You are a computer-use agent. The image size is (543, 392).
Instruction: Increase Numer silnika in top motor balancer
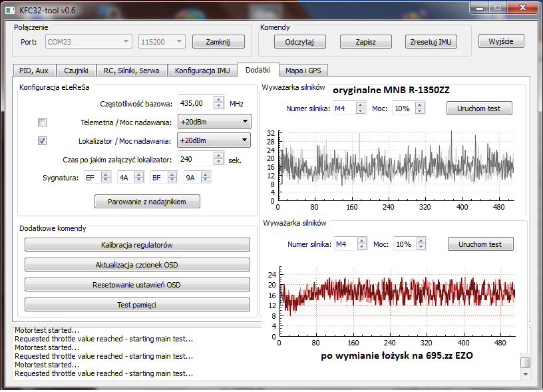click(x=360, y=104)
